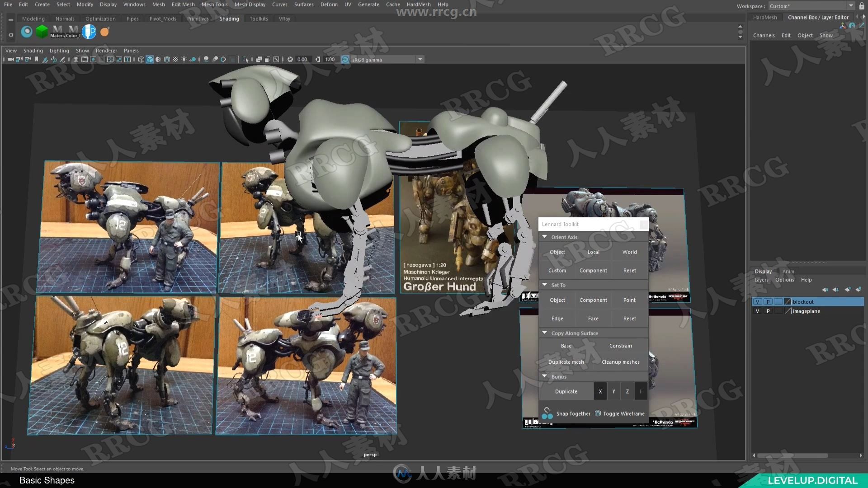Click the Materi shelf button
Screen dimensions: 868x488
click(x=57, y=32)
